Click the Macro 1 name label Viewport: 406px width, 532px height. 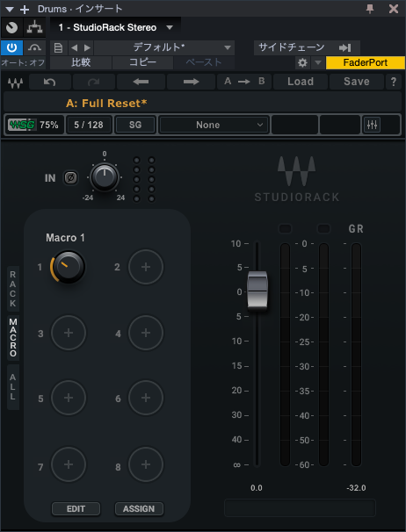tap(65, 238)
